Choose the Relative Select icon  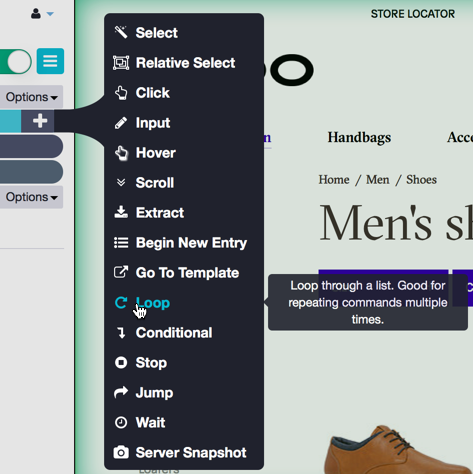[x=121, y=63]
